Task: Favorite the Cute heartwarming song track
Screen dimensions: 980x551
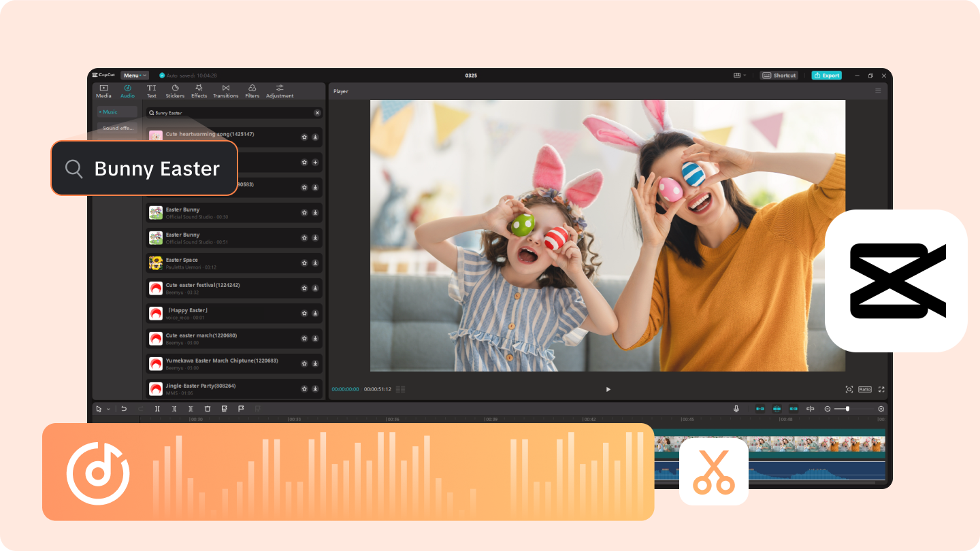Action: (x=304, y=137)
